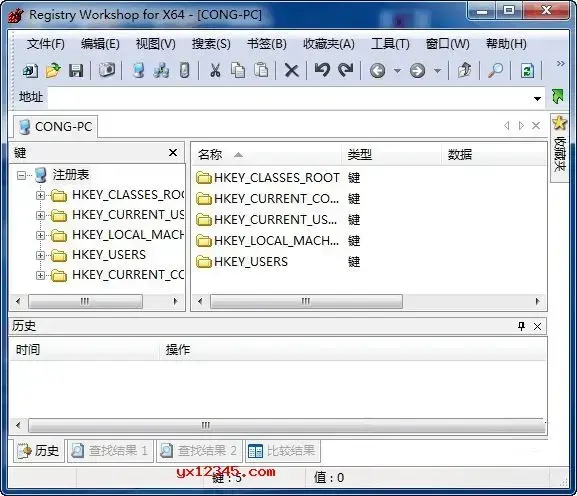The height and width of the screenshot is (496, 577).
Task: Show more toolbar buttons chevron
Action: coord(560,64)
